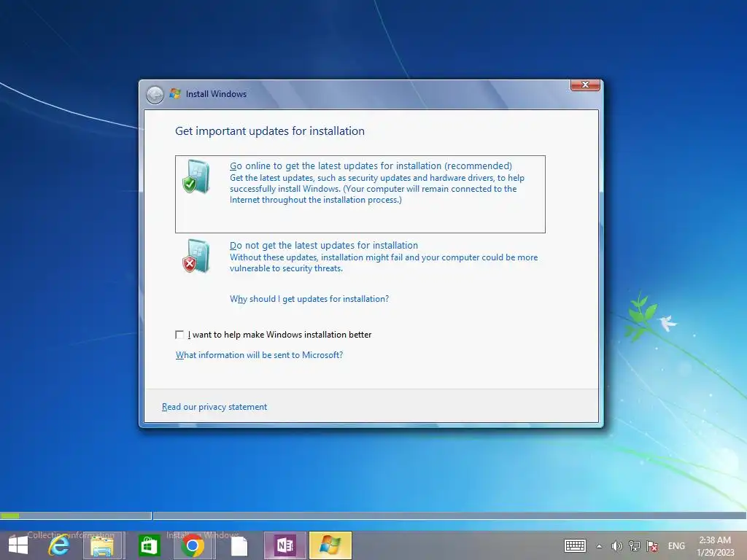Viewport: 747px width, 560px height.
Task: Open the touch keyboard icon
Action: coord(575,545)
